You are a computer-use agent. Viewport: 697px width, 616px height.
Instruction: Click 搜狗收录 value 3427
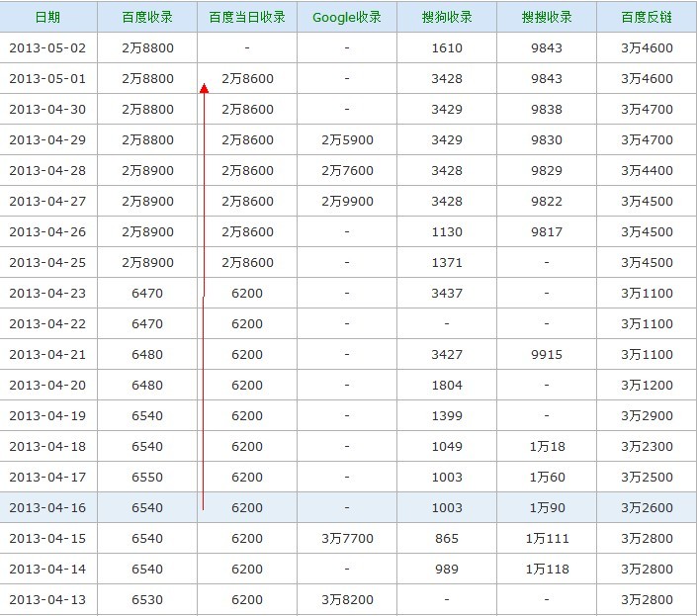coord(447,354)
